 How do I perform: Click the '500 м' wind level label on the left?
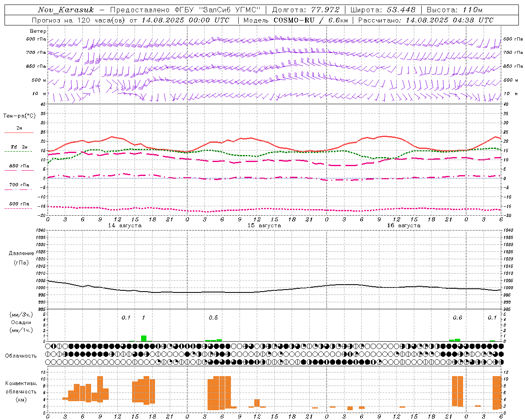pyautogui.click(x=39, y=80)
